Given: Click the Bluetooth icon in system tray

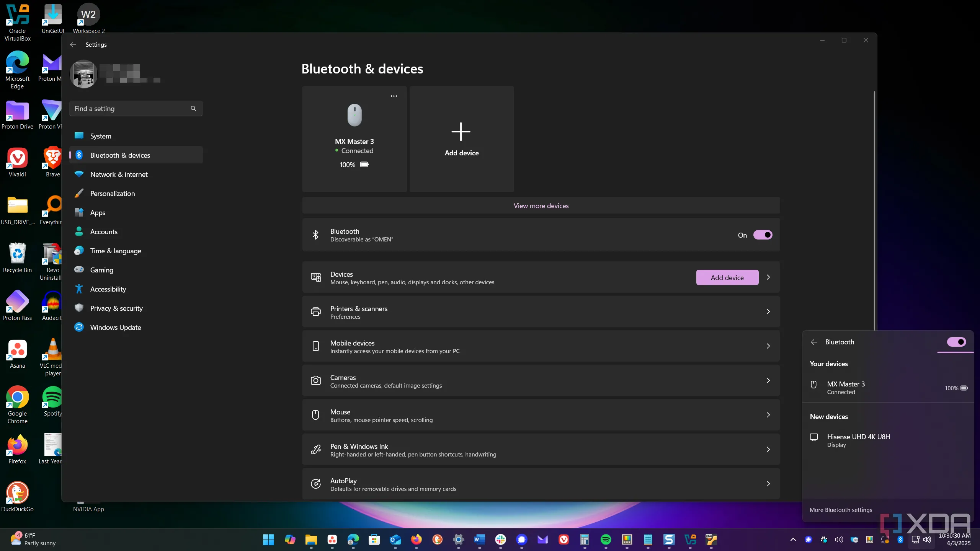Looking at the screenshot, I should pyautogui.click(x=900, y=540).
